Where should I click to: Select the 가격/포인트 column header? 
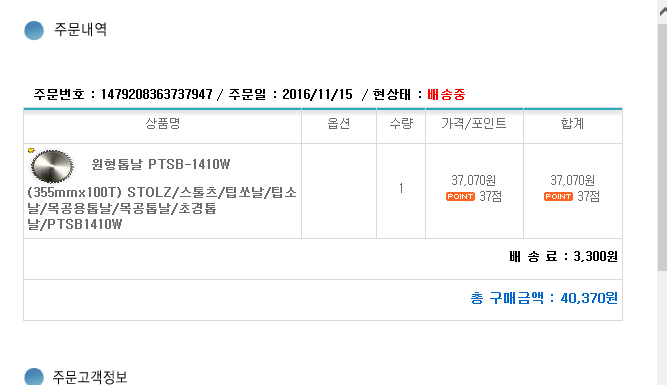click(474, 123)
